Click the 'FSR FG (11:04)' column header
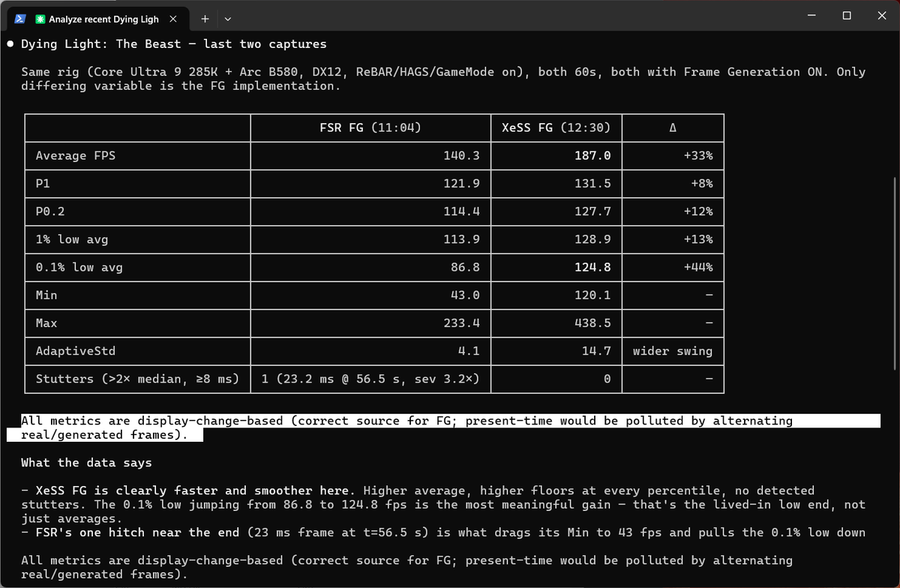The height and width of the screenshot is (588, 900). point(370,127)
